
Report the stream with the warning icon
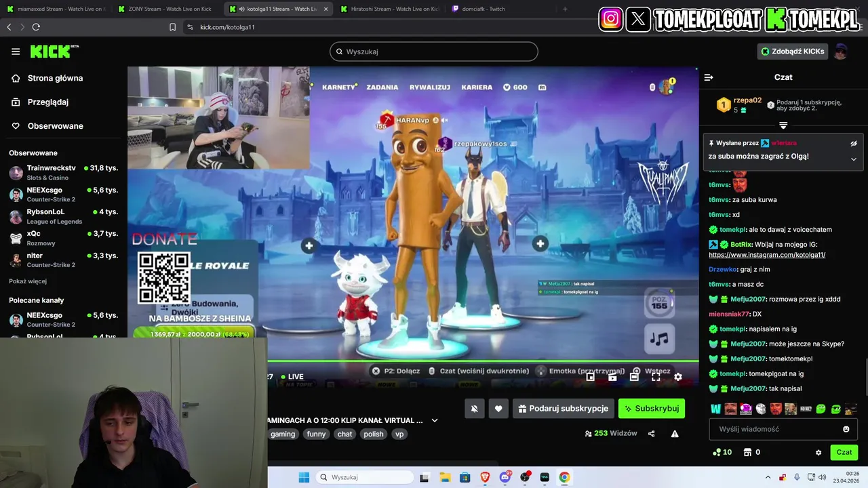675,434
